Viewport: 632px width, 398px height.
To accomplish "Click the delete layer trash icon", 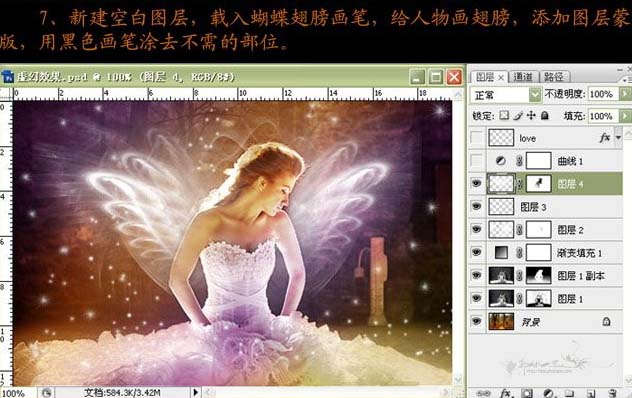I will (x=612, y=393).
